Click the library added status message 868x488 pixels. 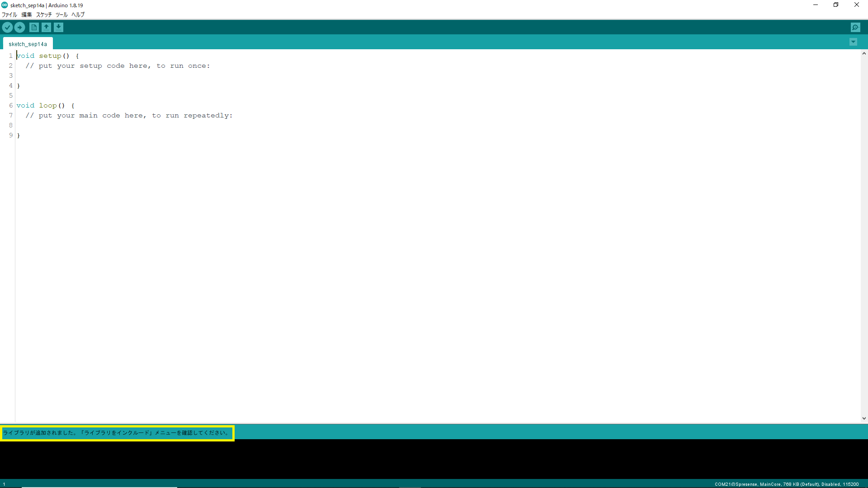tap(117, 433)
